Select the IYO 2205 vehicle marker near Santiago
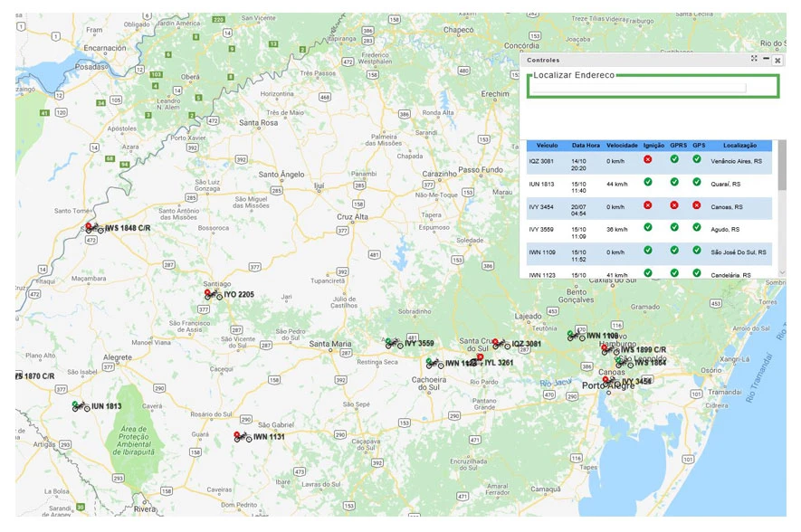Screen dimensions: 801x532 213,294
